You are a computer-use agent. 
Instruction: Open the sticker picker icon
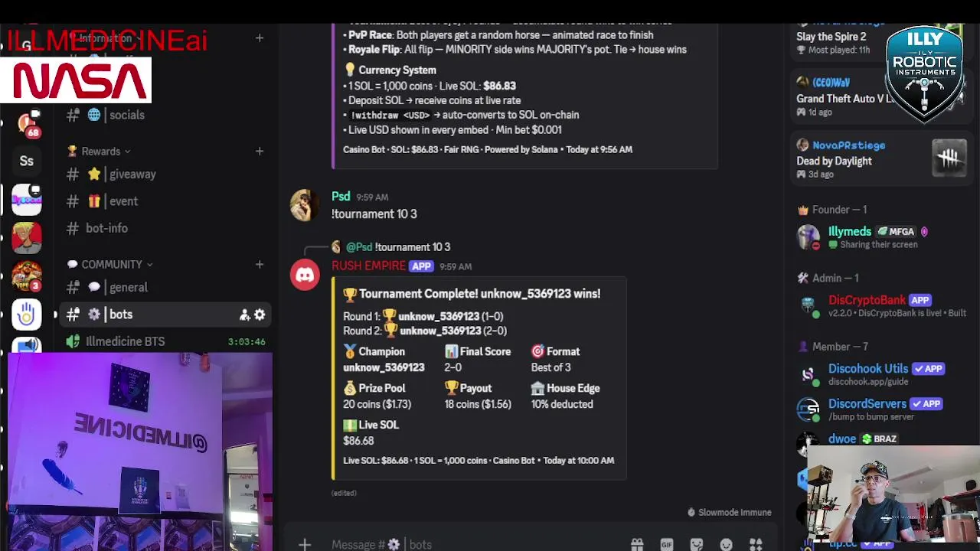click(697, 544)
